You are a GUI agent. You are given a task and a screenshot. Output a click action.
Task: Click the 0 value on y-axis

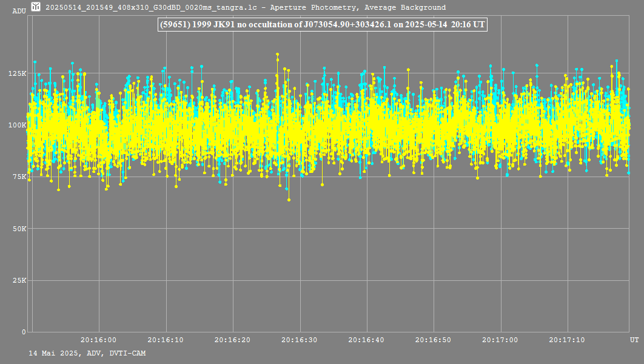coord(24,332)
